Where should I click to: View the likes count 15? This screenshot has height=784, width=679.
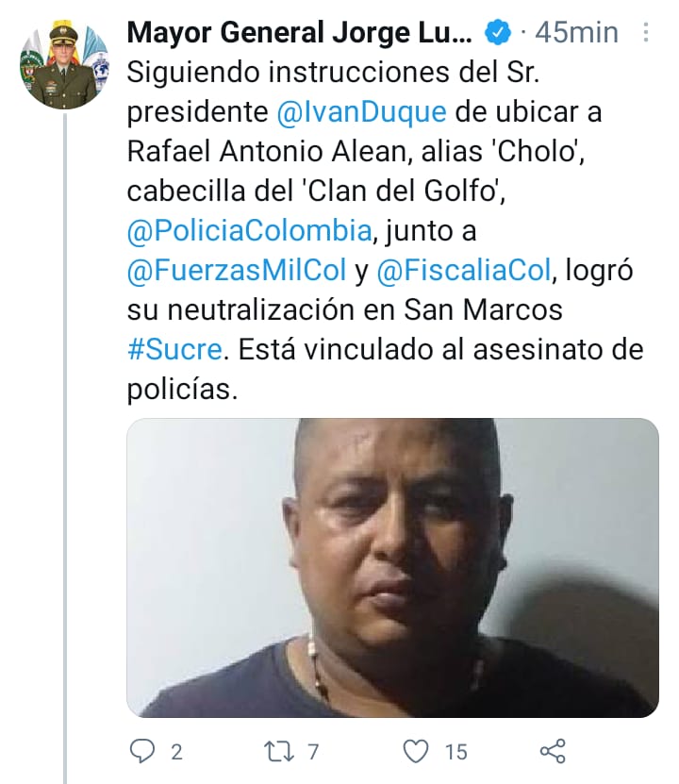pos(456,752)
